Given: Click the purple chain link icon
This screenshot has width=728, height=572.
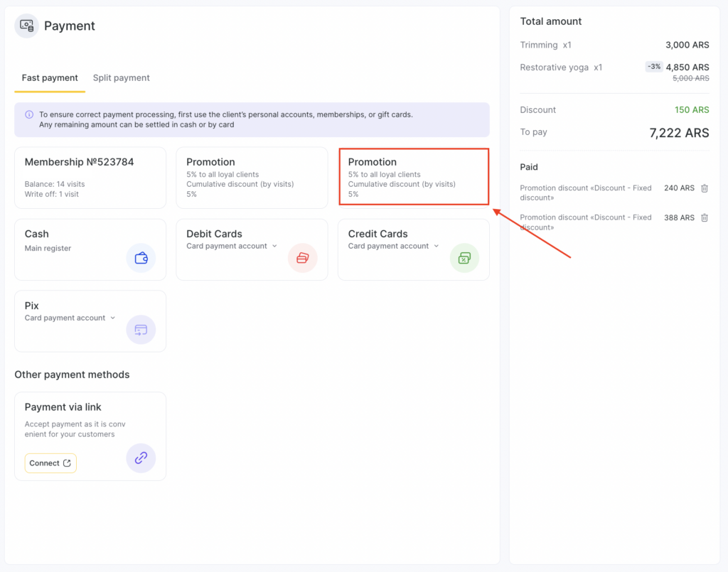Looking at the screenshot, I should pyautogui.click(x=141, y=458).
